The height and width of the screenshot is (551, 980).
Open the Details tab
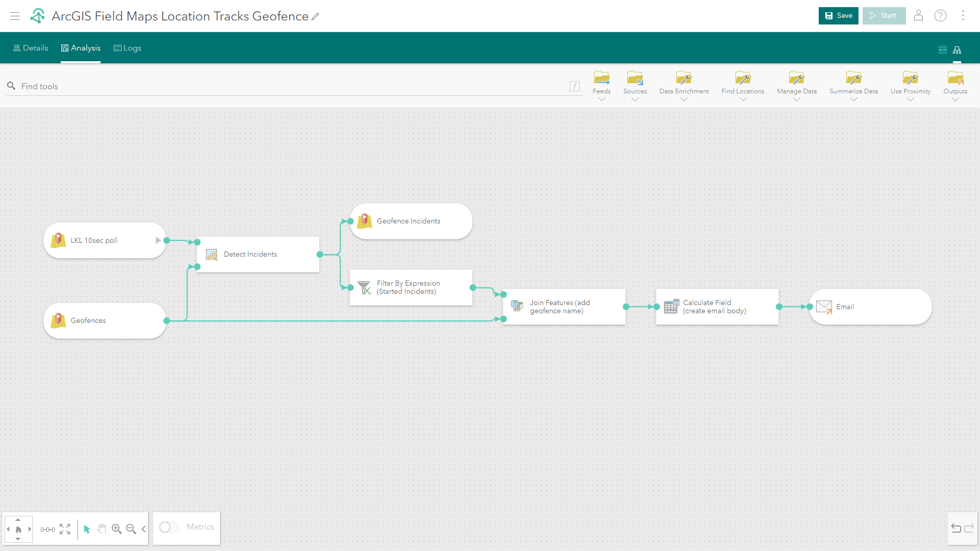click(31, 48)
